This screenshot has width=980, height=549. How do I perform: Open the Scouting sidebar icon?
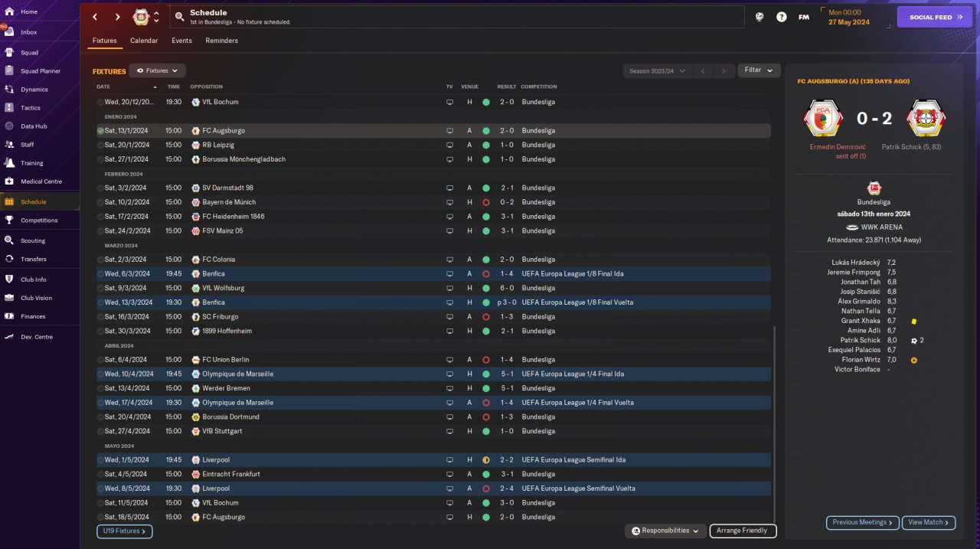[9, 240]
